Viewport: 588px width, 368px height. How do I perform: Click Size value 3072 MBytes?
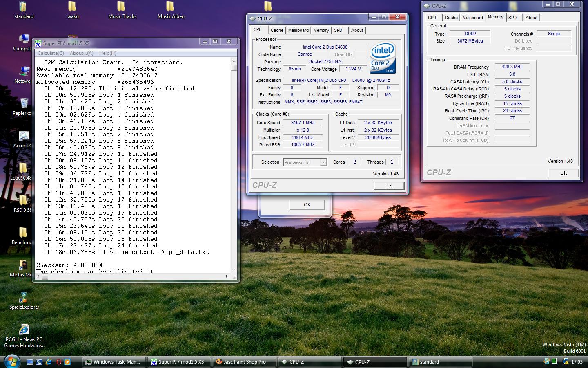pyautogui.click(x=470, y=41)
